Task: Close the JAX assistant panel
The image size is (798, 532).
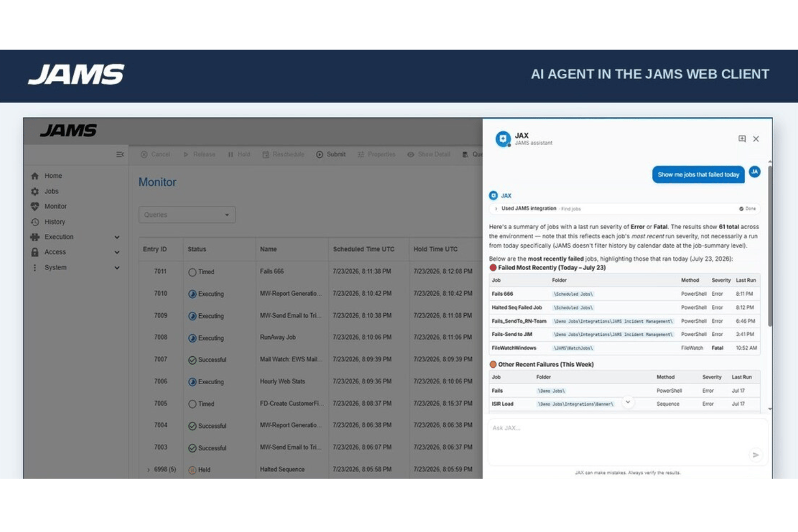Action: point(756,139)
